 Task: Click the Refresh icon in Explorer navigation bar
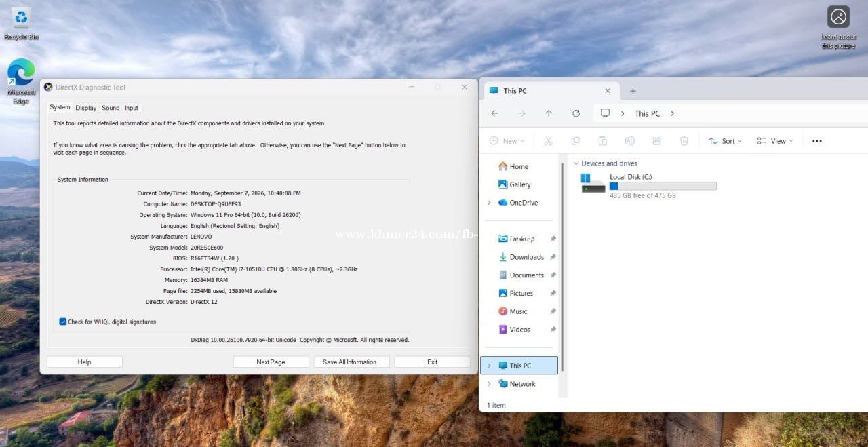click(576, 113)
